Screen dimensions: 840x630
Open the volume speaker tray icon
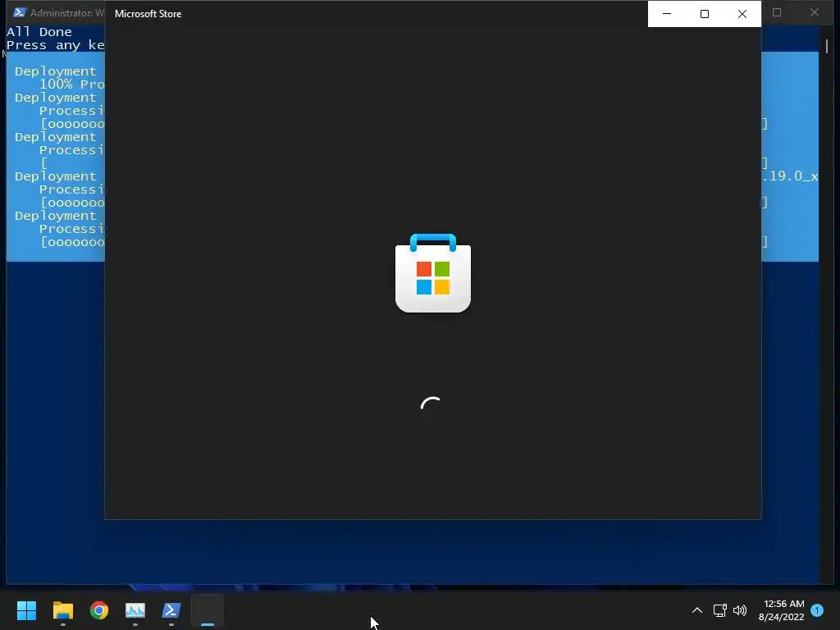[740, 610]
